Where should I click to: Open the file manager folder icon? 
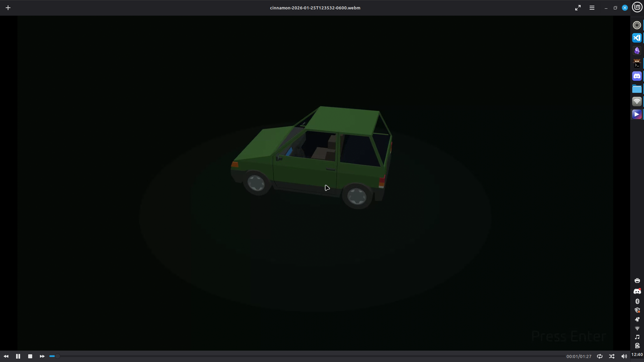(x=637, y=89)
